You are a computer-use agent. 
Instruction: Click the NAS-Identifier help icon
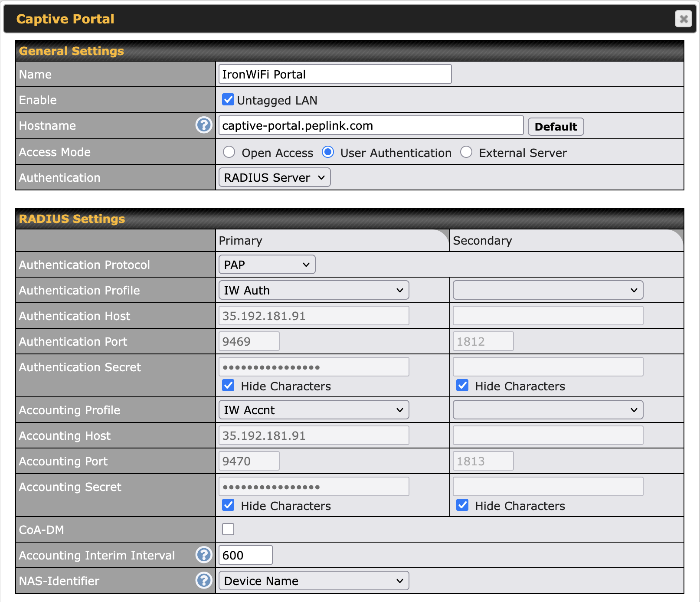tap(203, 580)
